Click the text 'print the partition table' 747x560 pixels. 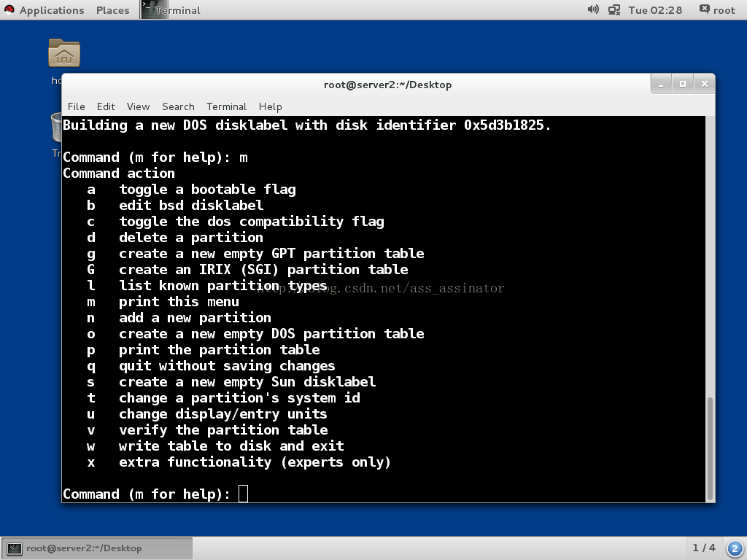(x=219, y=349)
